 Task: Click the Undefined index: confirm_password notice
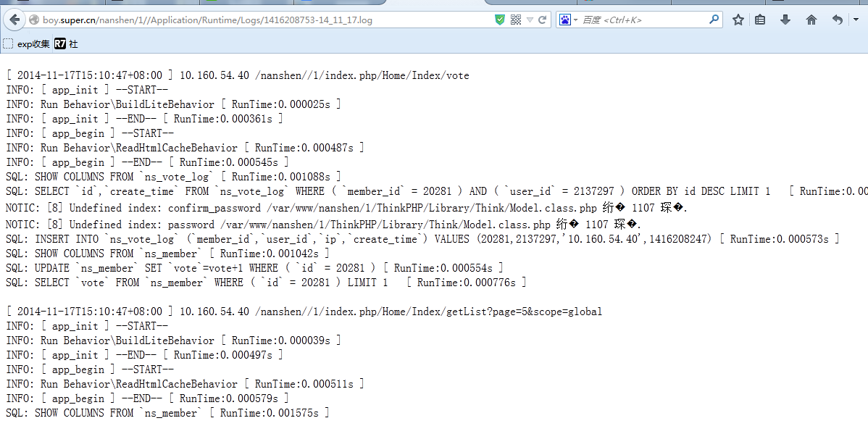pyautogui.click(x=347, y=208)
